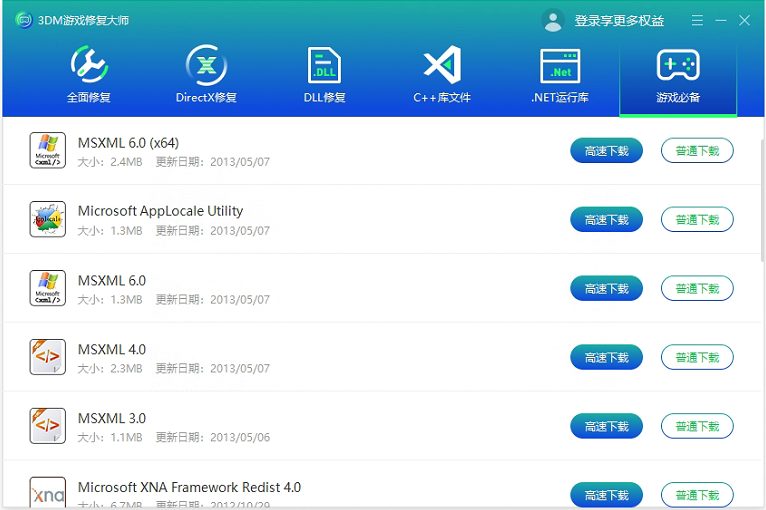Click the MSXML 4.0 code icon
The height and width of the screenshot is (510, 766).
click(47, 357)
